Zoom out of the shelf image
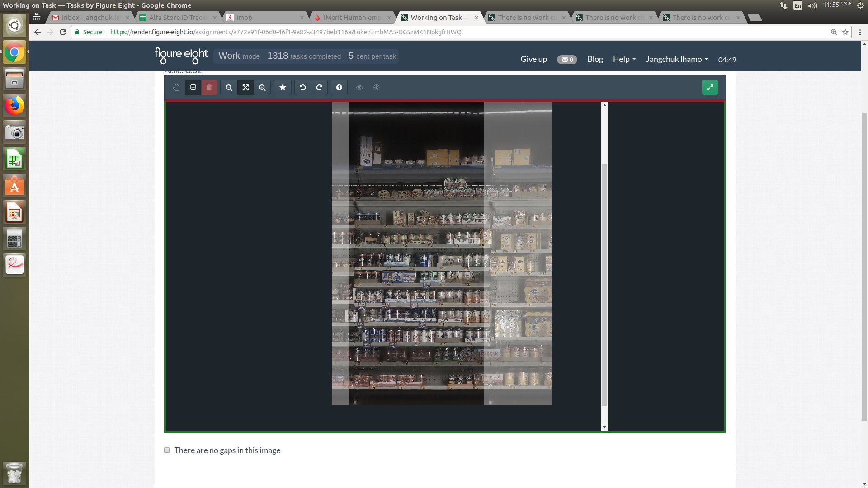The width and height of the screenshot is (868, 488). 229,88
